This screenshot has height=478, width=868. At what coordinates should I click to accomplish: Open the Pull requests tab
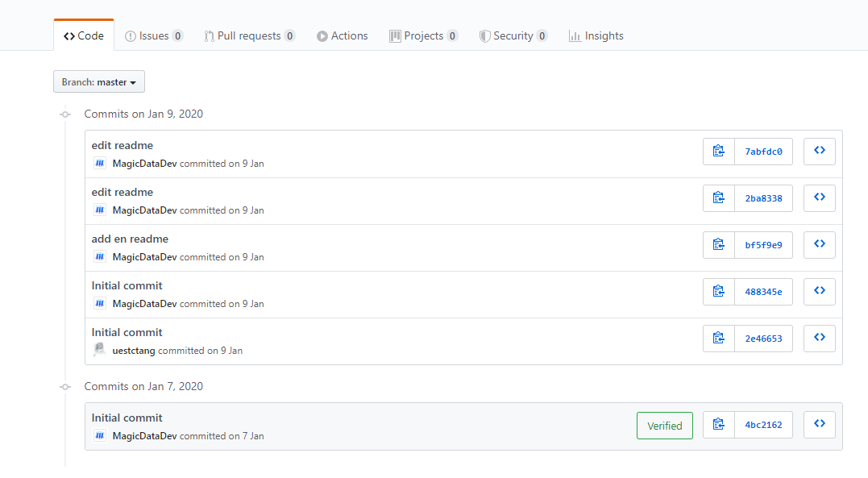(x=249, y=35)
